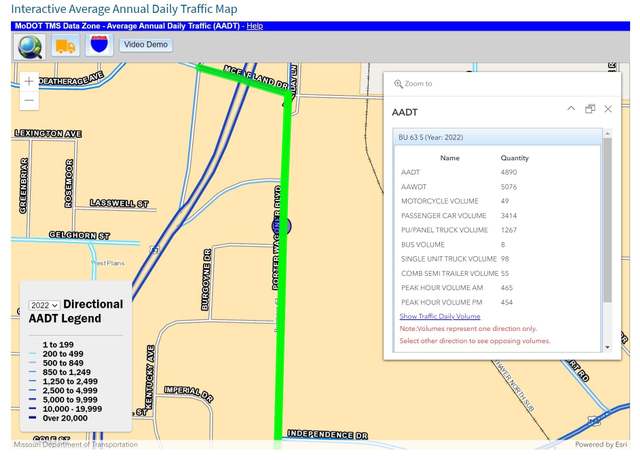640x460 pixels.
Task: Select the PU/PANEL TRUCK VOLUME row label
Action: (x=444, y=230)
